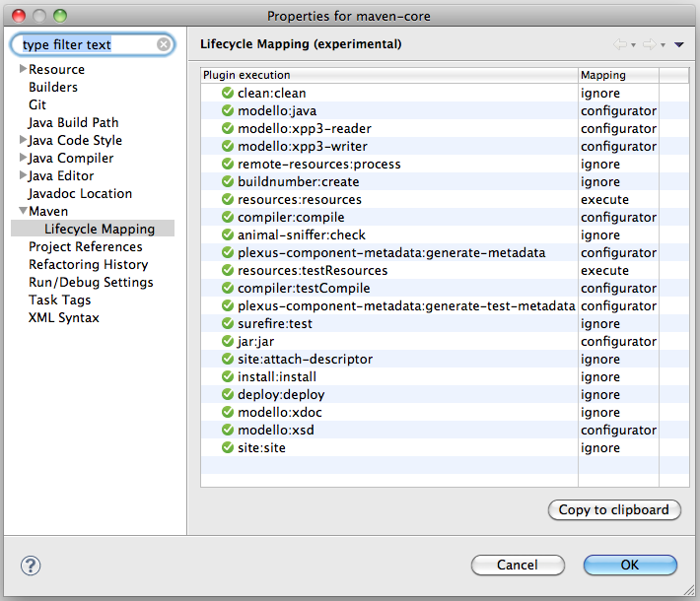Click the green check icon beside compiler:compile

[x=228, y=218]
